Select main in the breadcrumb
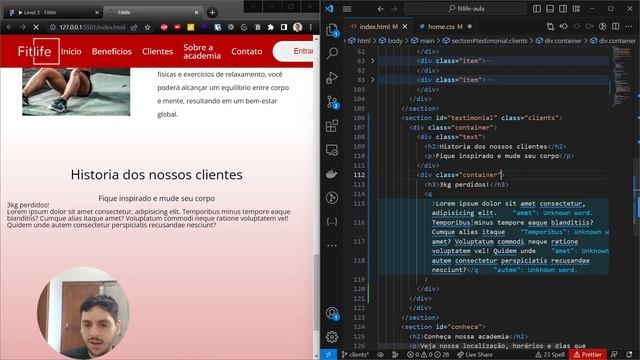Screen dimensions: 640x360 (422, 40)
